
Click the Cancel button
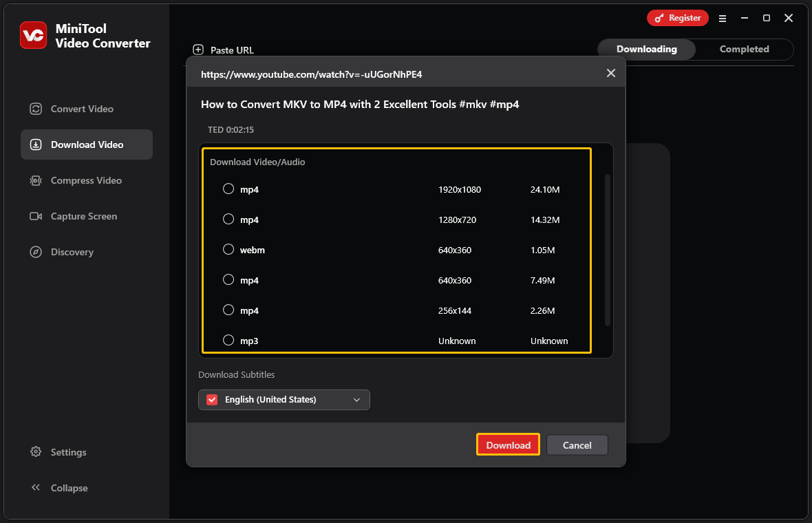(577, 445)
